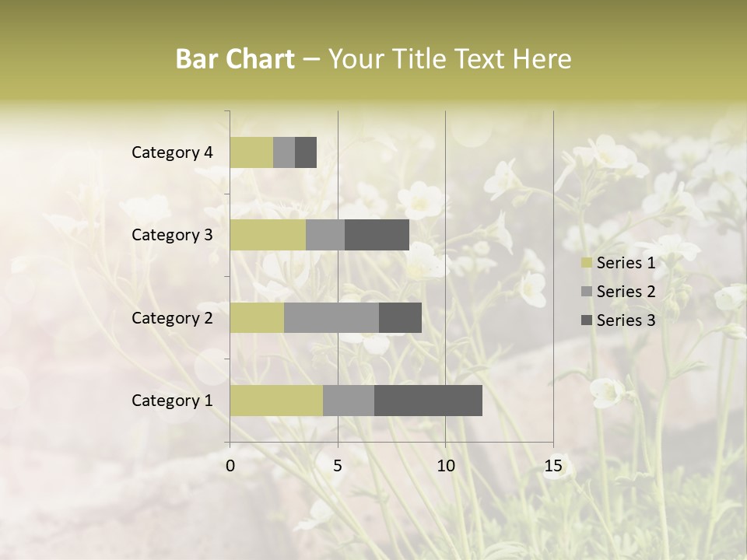
Task: Select the Series 1 legend label text
Action: pyautogui.click(x=626, y=263)
